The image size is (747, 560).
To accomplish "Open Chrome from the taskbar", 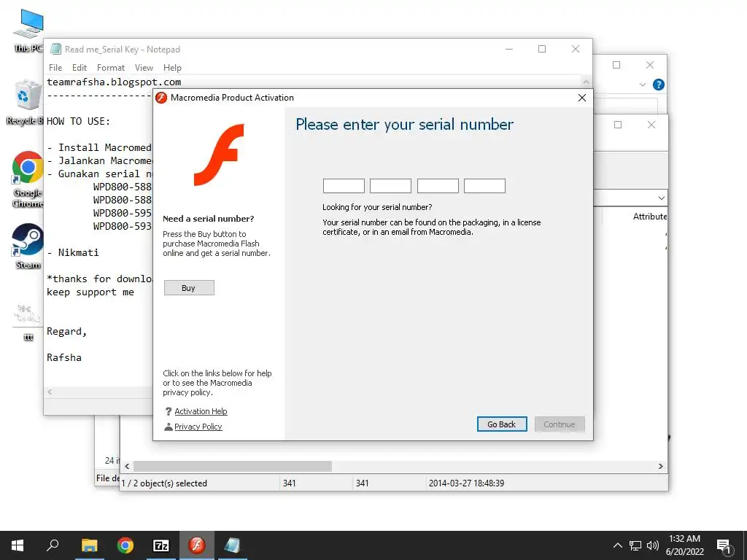I will [125, 545].
